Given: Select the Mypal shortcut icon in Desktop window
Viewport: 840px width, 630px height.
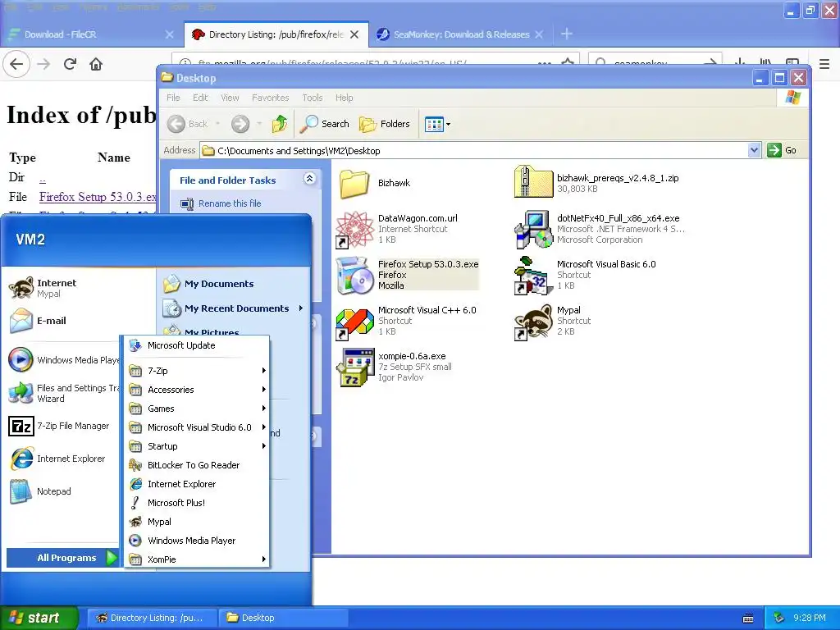Looking at the screenshot, I should pyautogui.click(x=533, y=322).
